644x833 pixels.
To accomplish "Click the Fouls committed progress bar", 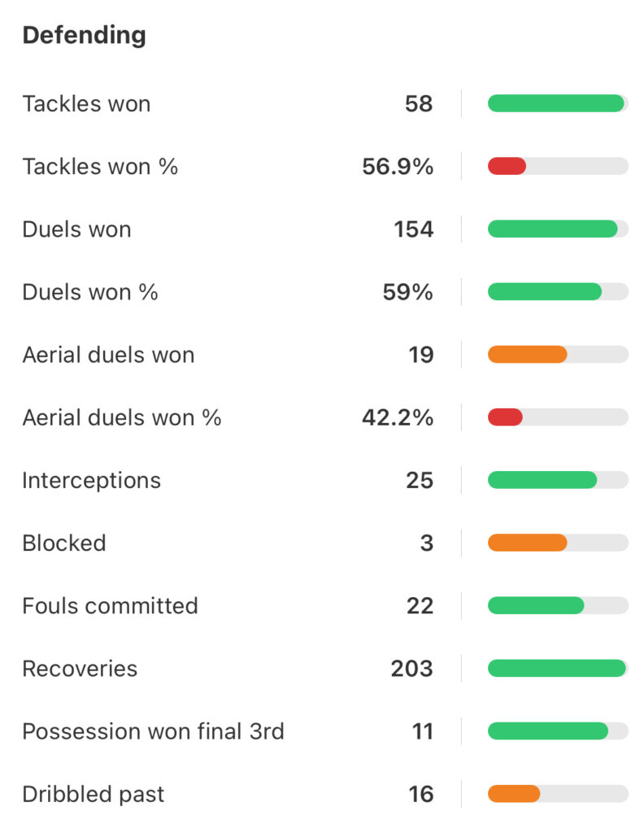I will tap(558, 605).
